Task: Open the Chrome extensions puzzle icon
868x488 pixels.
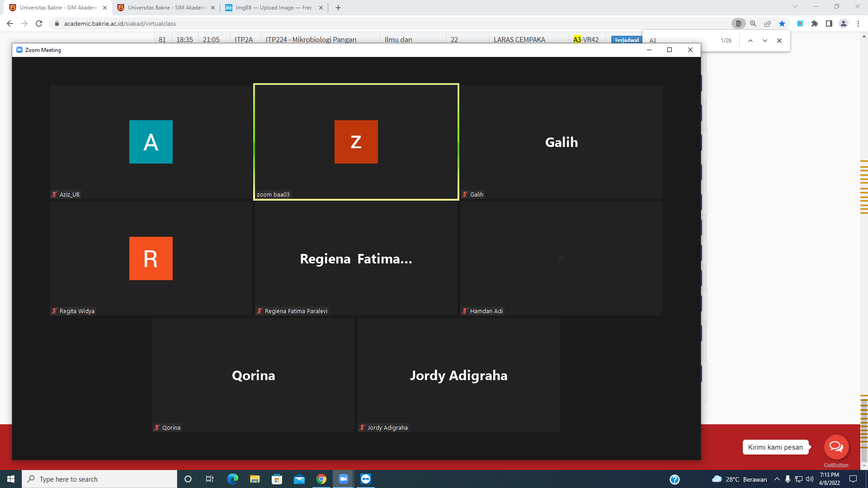Action: [815, 23]
